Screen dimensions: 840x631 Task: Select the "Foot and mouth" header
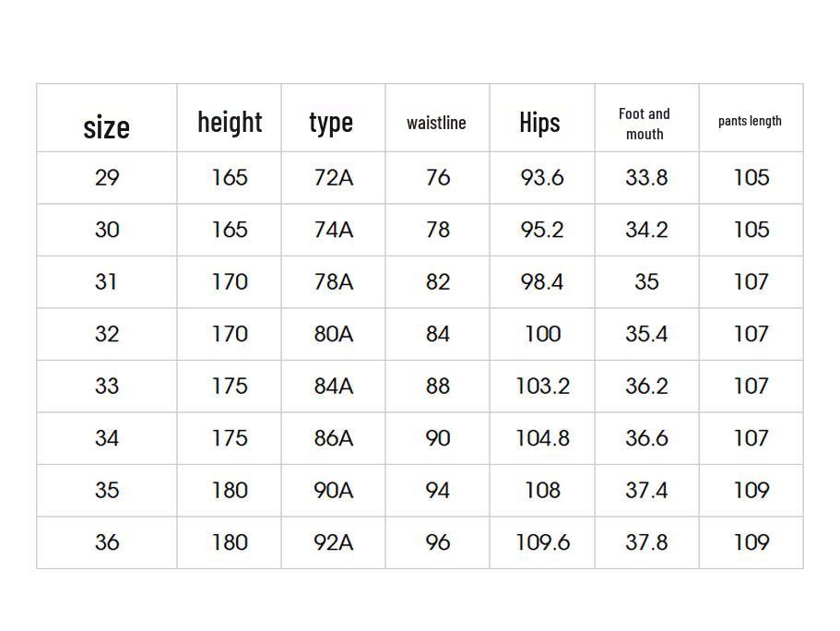[x=645, y=124]
